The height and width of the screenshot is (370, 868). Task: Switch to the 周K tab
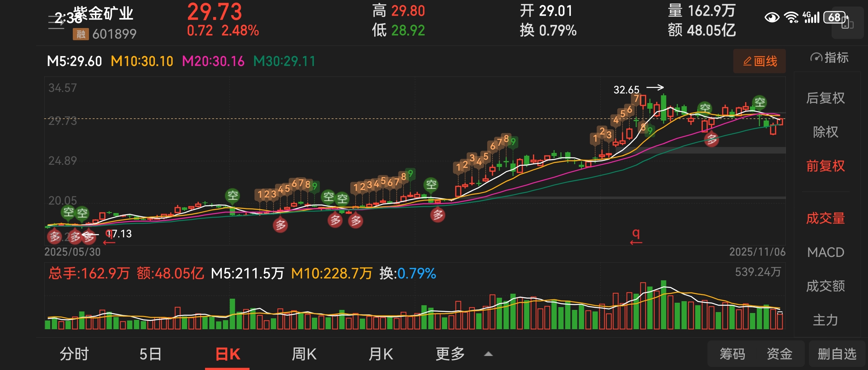click(304, 354)
